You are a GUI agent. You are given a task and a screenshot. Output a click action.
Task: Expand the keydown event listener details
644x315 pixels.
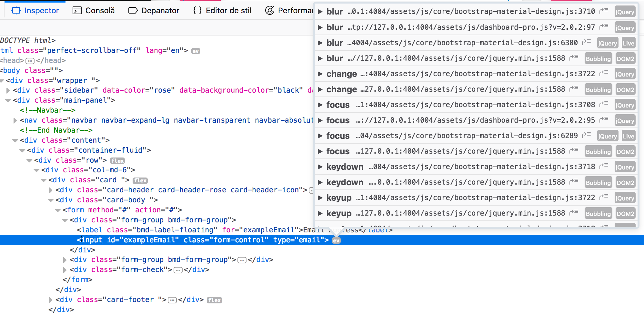point(320,167)
